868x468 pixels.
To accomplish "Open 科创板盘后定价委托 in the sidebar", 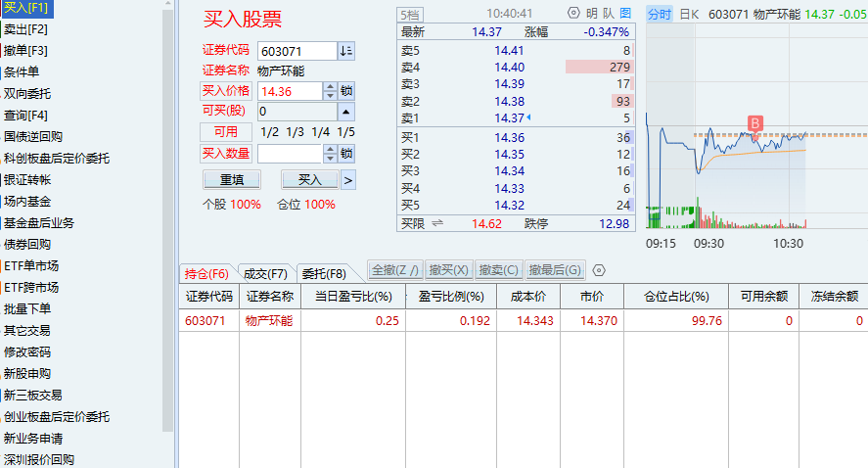I will pyautogui.click(x=57, y=159).
